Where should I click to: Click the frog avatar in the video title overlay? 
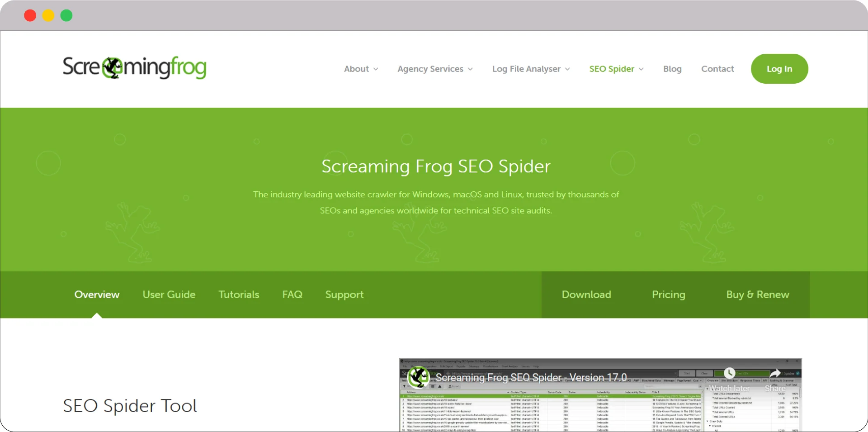418,378
